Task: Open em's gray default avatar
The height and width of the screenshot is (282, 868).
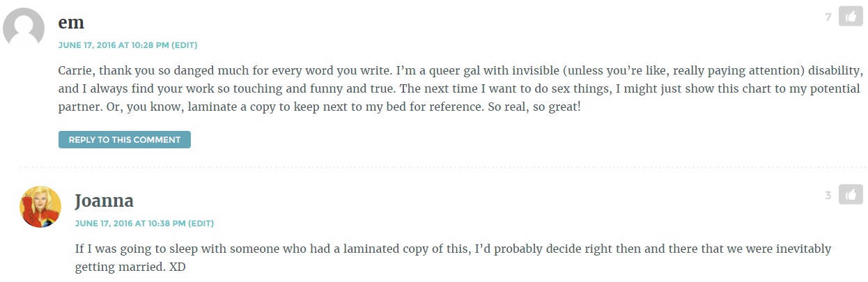Action: 25,28
